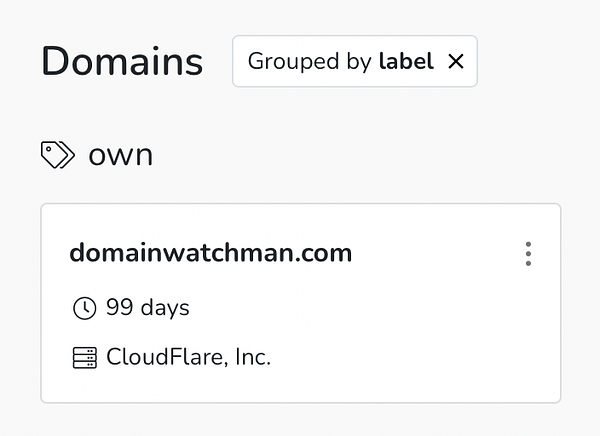Click the CloudFlare, Inc. registrar text
Screen dimensions: 600x436
tap(188, 357)
